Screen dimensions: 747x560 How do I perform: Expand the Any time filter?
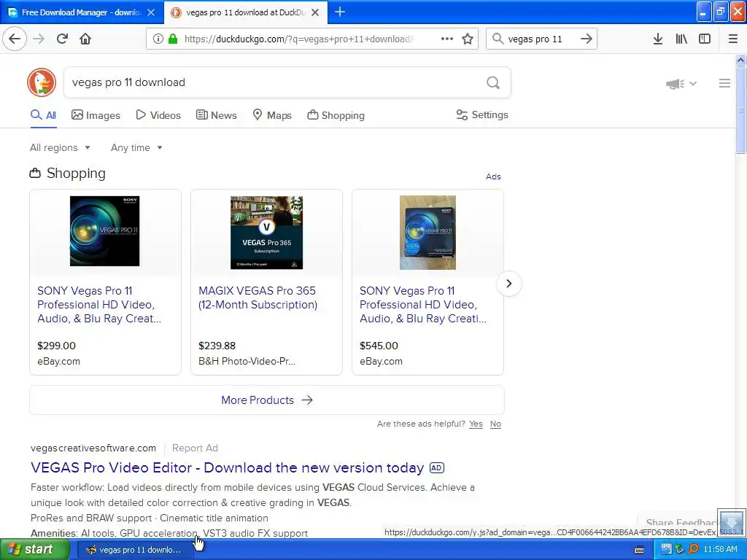(136, 147)
